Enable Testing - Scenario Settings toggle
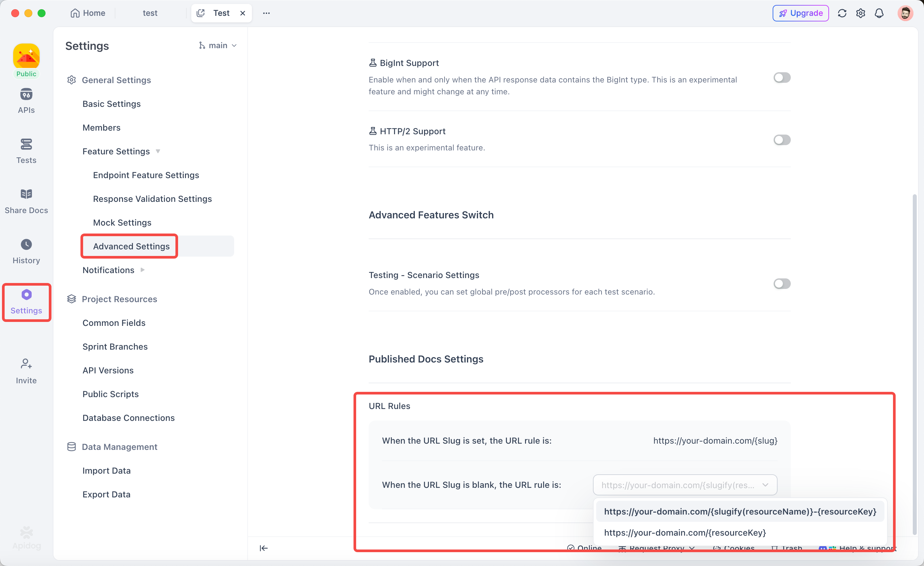 [x=782, y=284]
